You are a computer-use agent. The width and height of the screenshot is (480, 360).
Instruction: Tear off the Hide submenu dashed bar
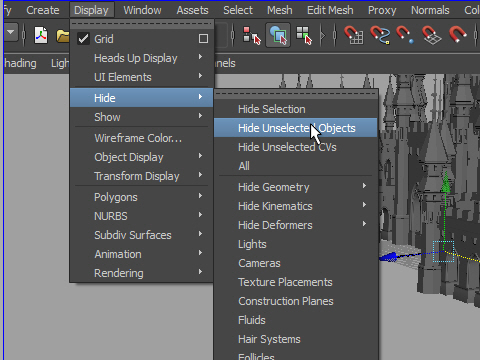coord(296,94)
